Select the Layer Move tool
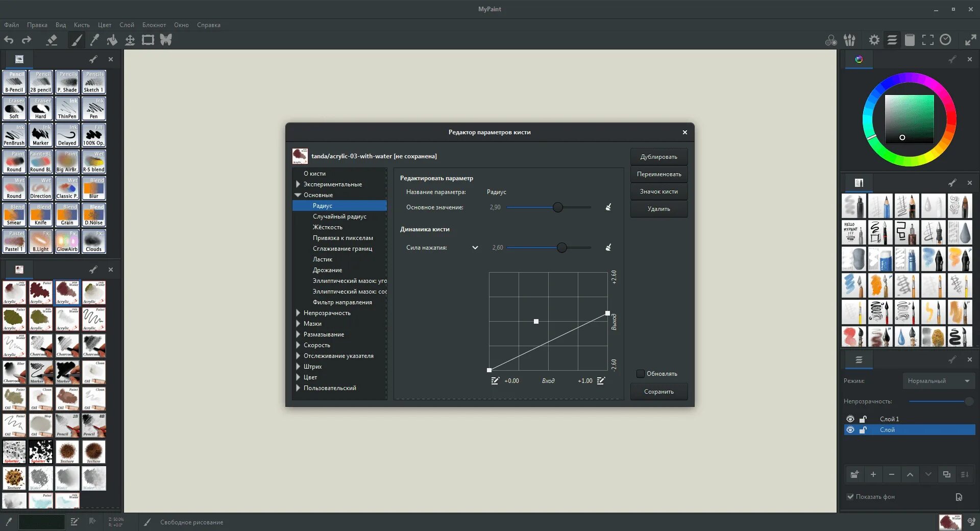The image size is (980, 531). (130, 40)
